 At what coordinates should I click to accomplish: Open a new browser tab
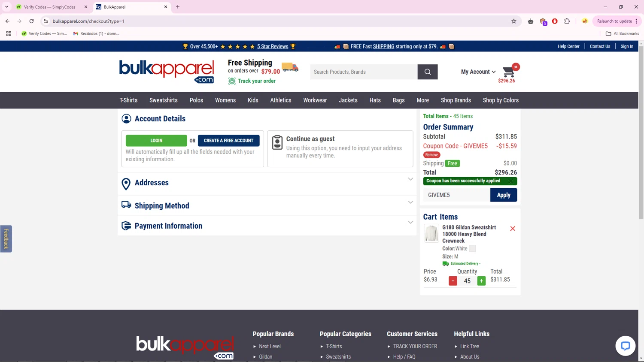178,7
